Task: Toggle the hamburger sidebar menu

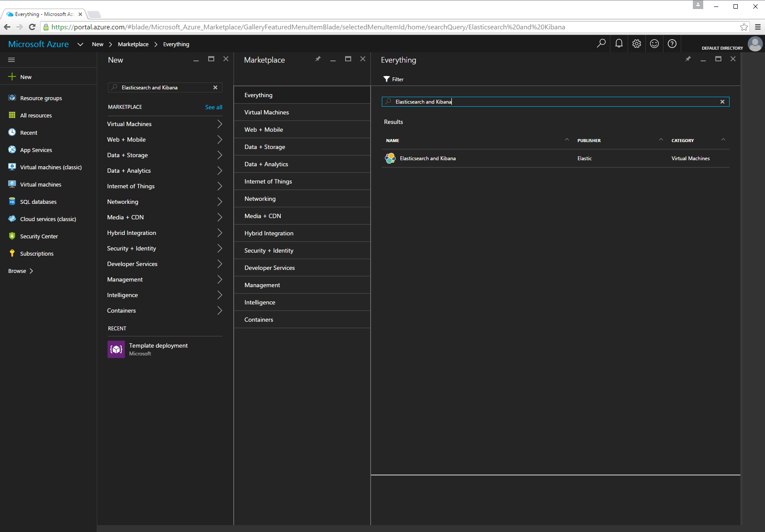Action: click(x=12, y=60)
